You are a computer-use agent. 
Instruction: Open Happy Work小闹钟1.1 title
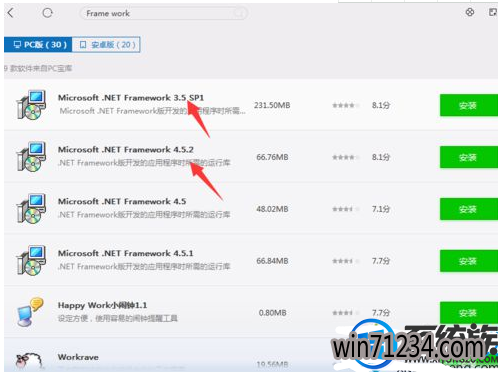point(102,305)
